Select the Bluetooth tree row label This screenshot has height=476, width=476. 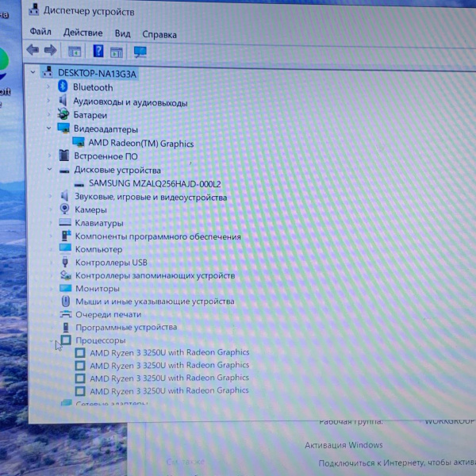(x=93, y=87)
